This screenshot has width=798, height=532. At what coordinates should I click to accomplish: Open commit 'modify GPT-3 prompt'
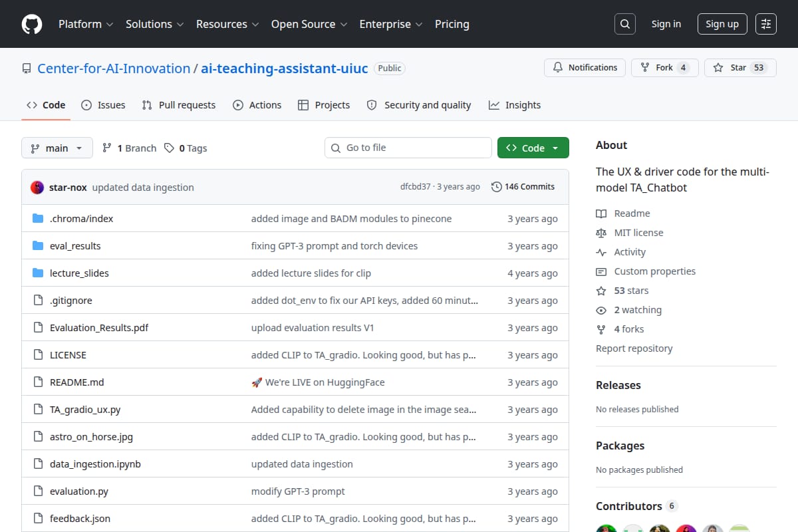tap(298, 491)
